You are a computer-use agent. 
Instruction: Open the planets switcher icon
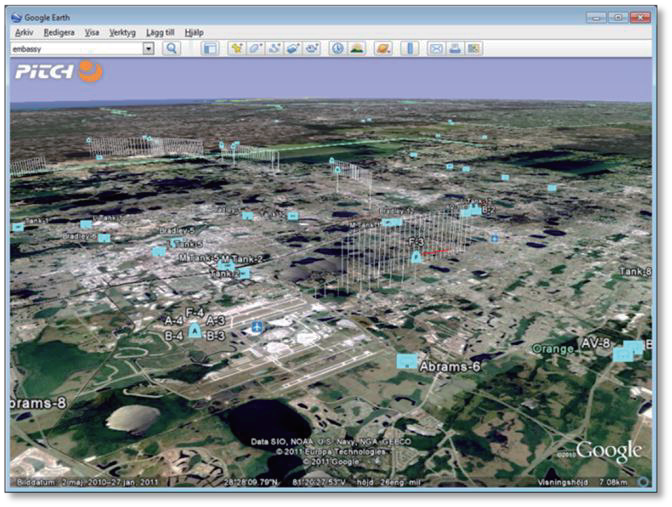383,48
